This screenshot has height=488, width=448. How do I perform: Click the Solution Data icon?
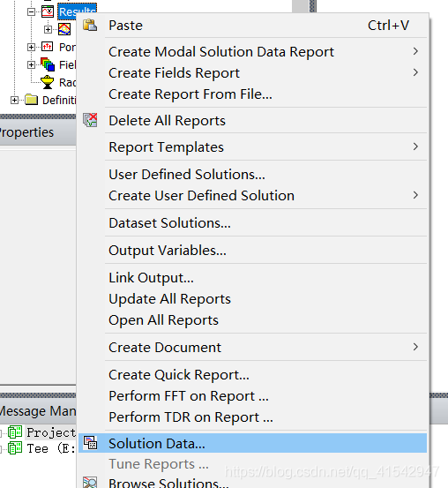point(90,443)
